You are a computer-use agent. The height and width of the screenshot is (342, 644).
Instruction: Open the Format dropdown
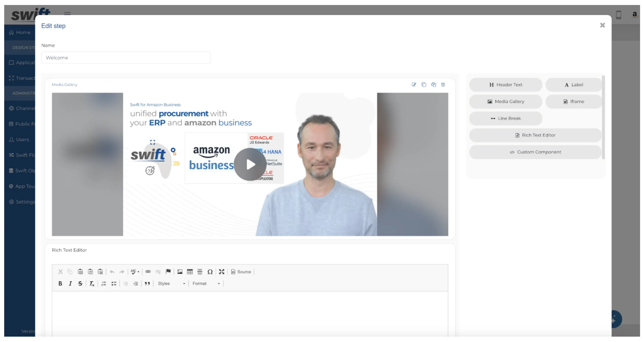(206, 283)
